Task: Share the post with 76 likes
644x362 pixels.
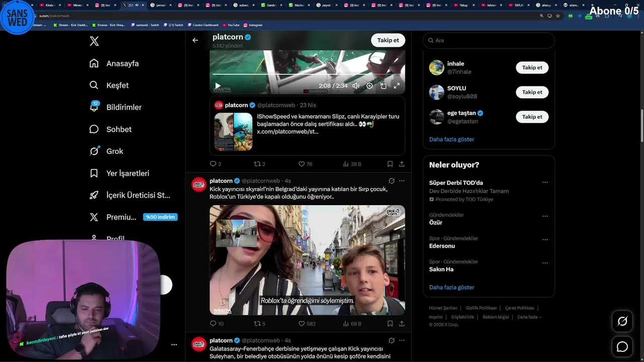Action: (401, 164)
